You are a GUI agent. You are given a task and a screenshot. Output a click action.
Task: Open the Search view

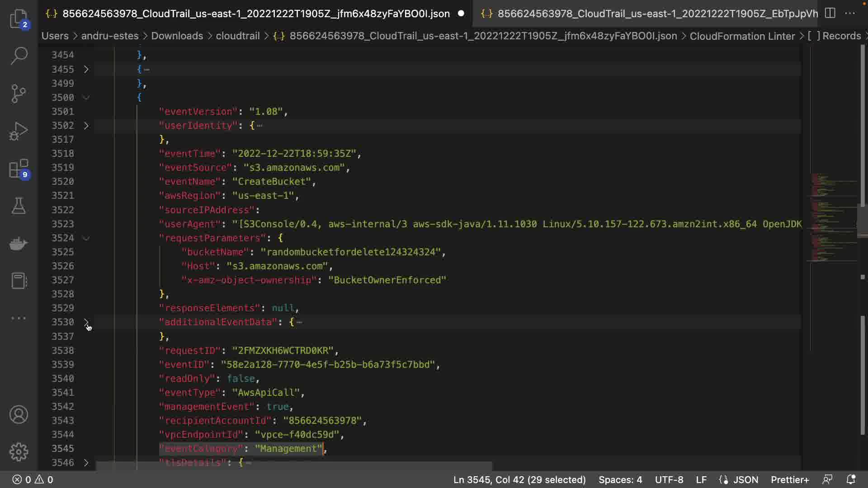(x=19, y=56)
